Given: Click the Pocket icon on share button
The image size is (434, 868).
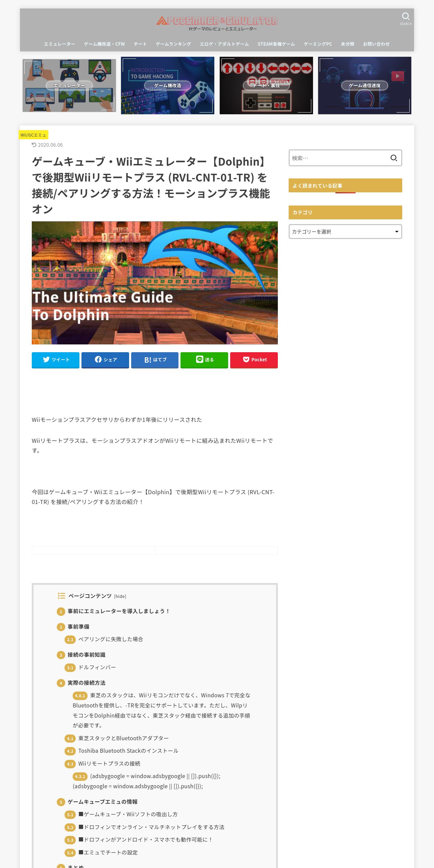Looking at the screenshot, I should coord(246,359).
